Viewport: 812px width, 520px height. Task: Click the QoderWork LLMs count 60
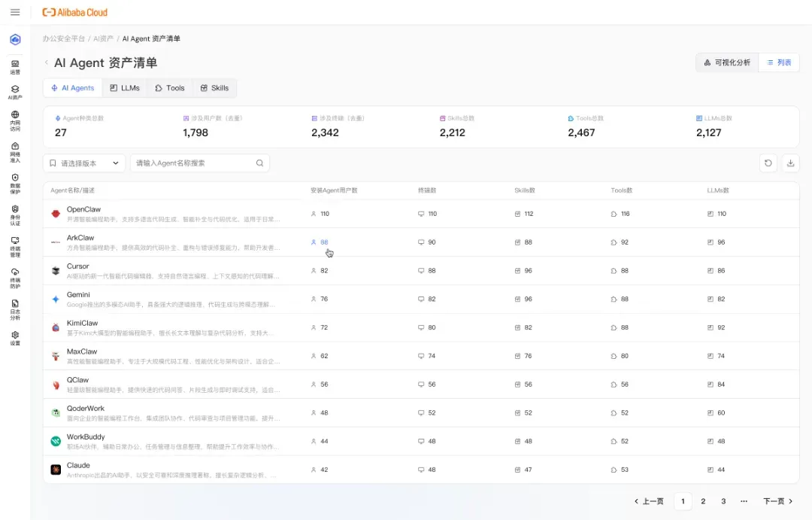[x=721, y=412]
